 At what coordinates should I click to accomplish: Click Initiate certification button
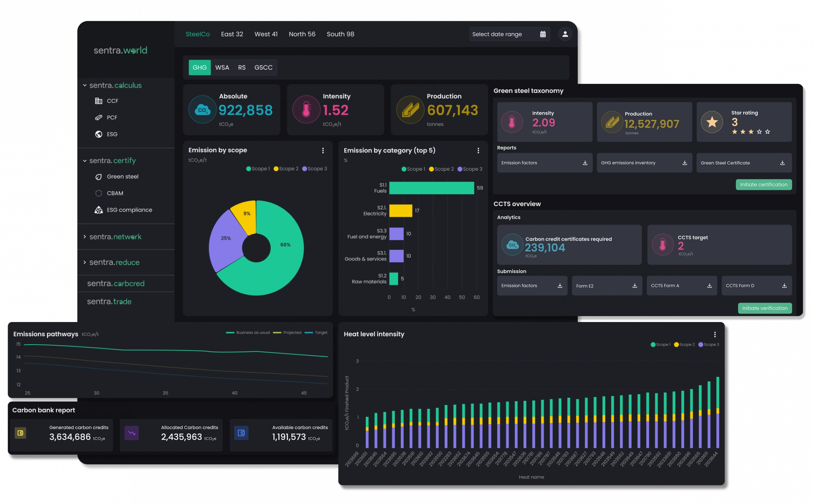764,185
